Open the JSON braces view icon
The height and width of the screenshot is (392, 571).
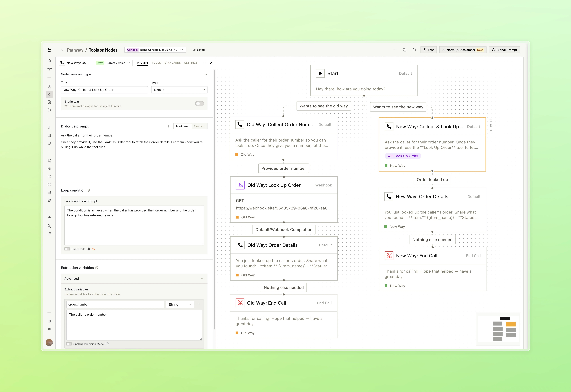pos(414,50)
